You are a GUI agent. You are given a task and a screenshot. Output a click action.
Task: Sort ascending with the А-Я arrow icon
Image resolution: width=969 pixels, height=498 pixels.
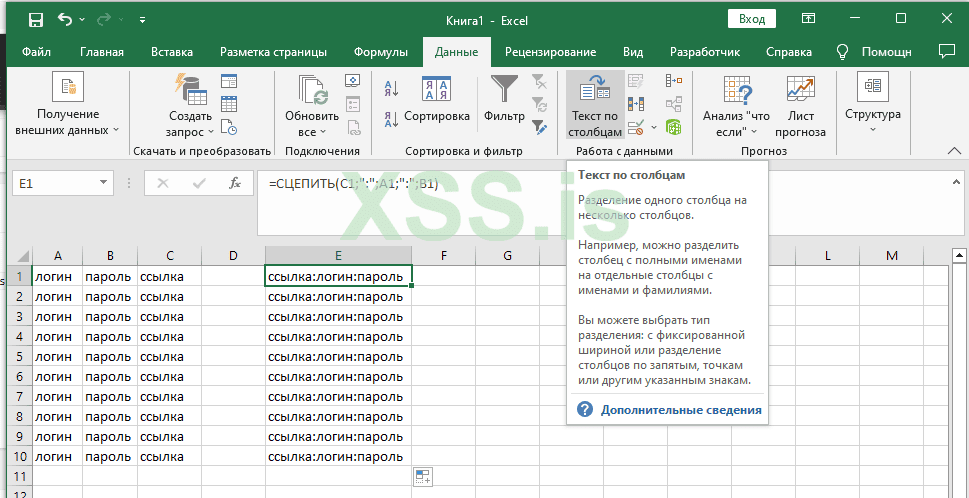[x=391, y=90]
